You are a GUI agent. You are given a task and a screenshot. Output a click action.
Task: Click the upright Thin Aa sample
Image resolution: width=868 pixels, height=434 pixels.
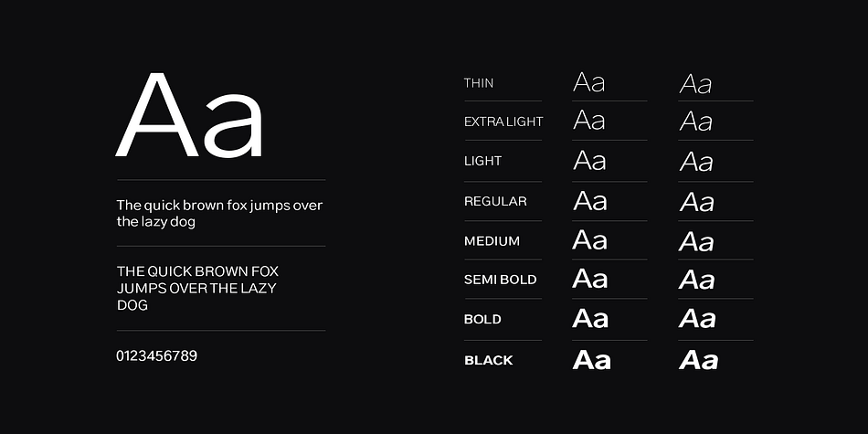[589, 82]
